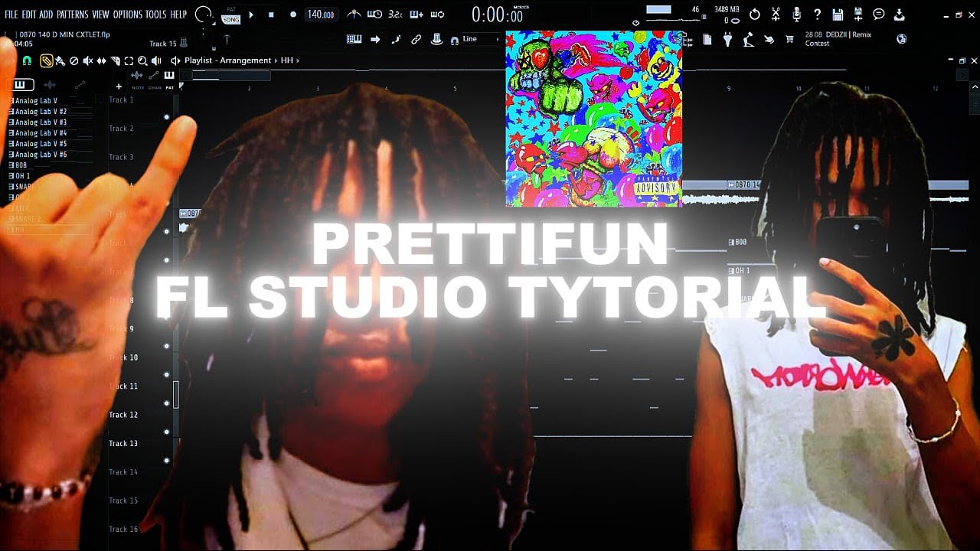980x551 pixels.
Task: Click the plus add track button
Action: [x=118, y=87]
